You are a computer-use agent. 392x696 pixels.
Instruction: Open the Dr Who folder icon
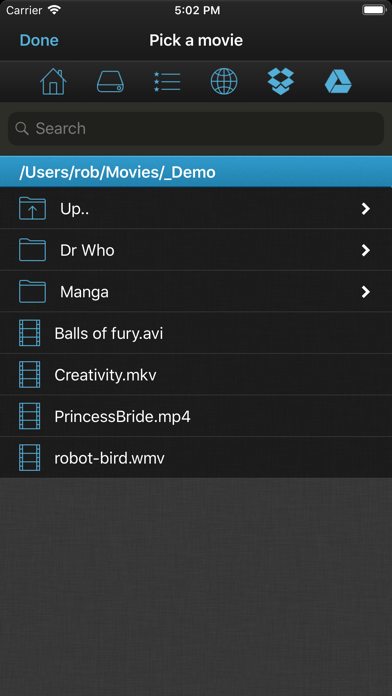32,249
